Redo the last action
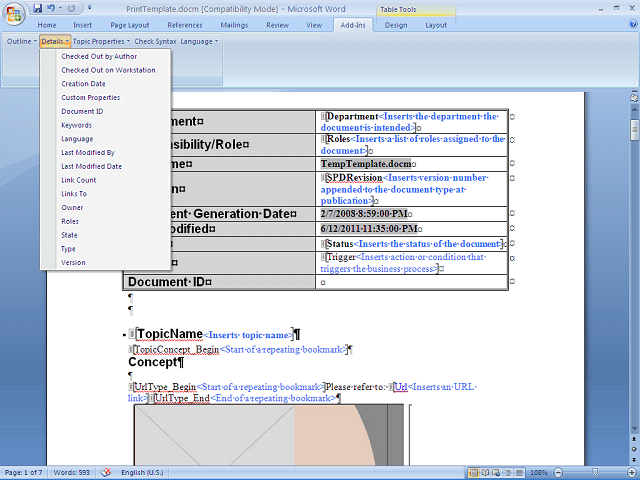Viewport: 640px width, 480px height. (71, 8)
